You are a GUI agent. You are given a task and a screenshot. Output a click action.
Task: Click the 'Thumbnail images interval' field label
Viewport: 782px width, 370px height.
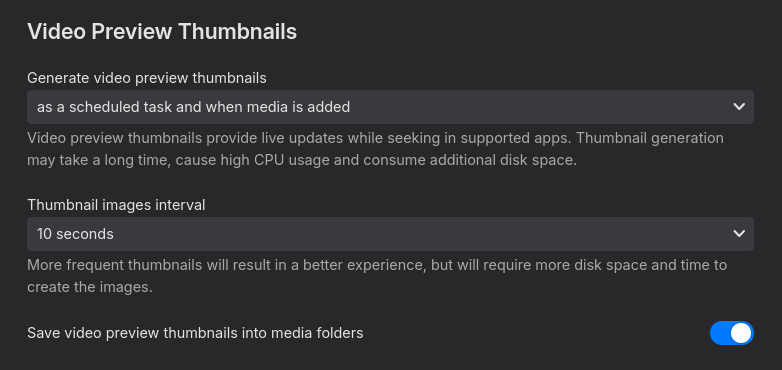click(116, 205)
